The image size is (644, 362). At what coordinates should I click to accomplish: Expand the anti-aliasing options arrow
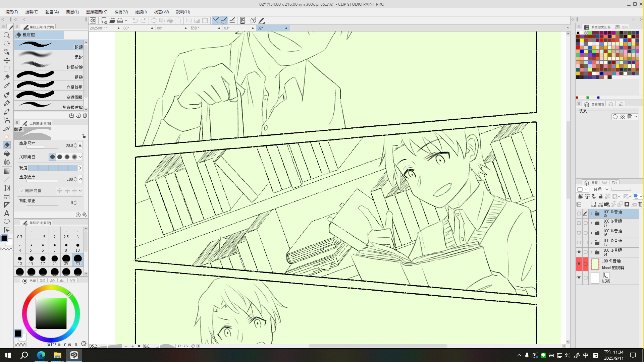tap(80, 157)
